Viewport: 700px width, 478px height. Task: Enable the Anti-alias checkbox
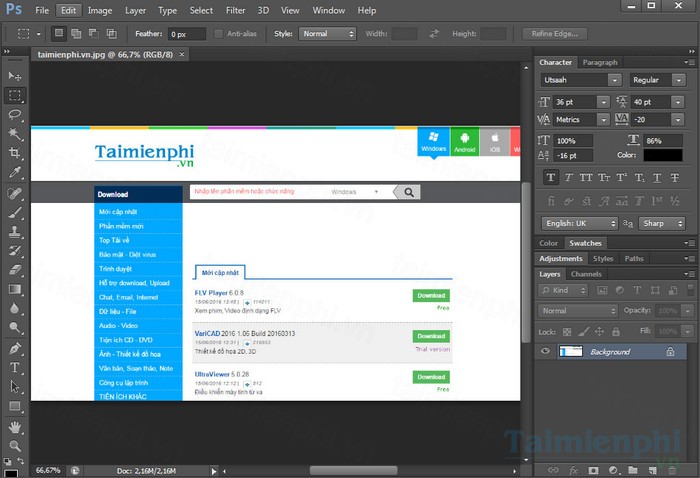coord(218,34)
